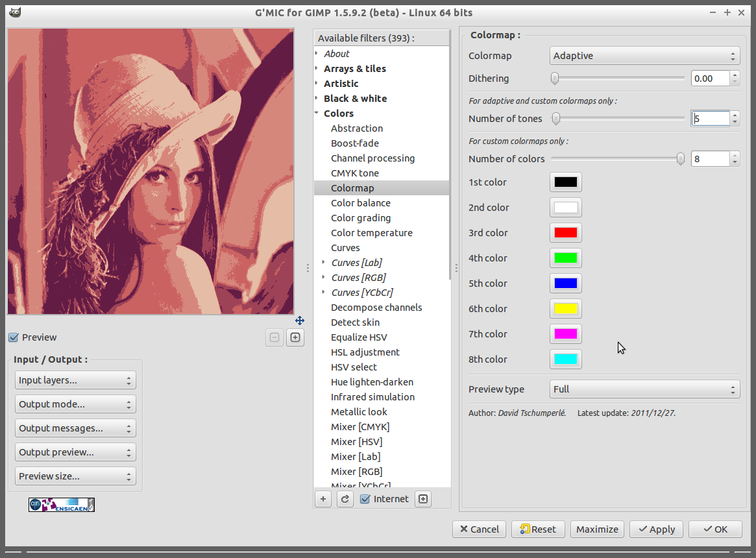
Task: Zoom out the preview with the minus button
Action: (274, 337)
